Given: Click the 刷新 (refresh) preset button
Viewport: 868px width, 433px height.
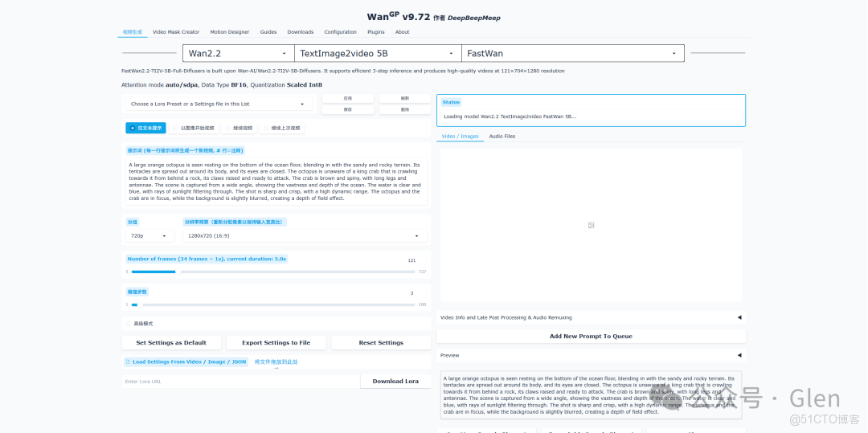Looking at the screenshot, I should (404, 99).
